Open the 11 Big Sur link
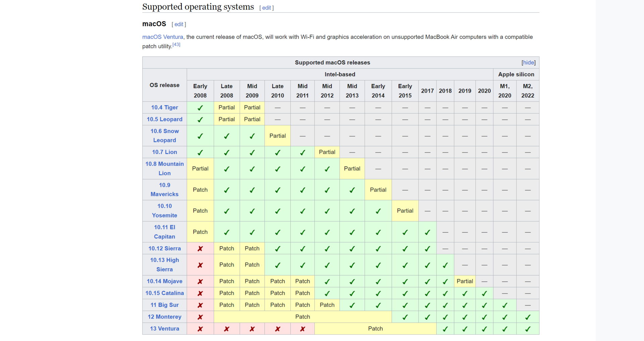 [x=164, y=305]
